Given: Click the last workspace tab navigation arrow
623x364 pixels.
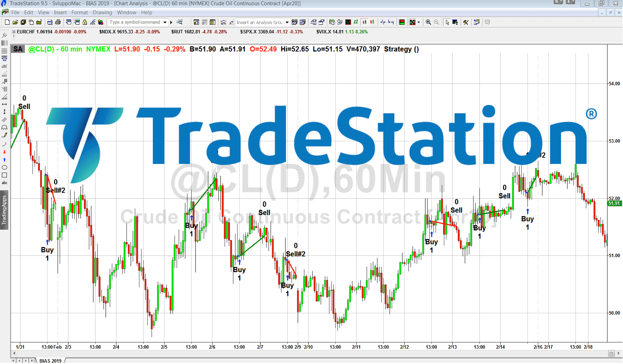Looking at the screenshot, I should (32, 361).
